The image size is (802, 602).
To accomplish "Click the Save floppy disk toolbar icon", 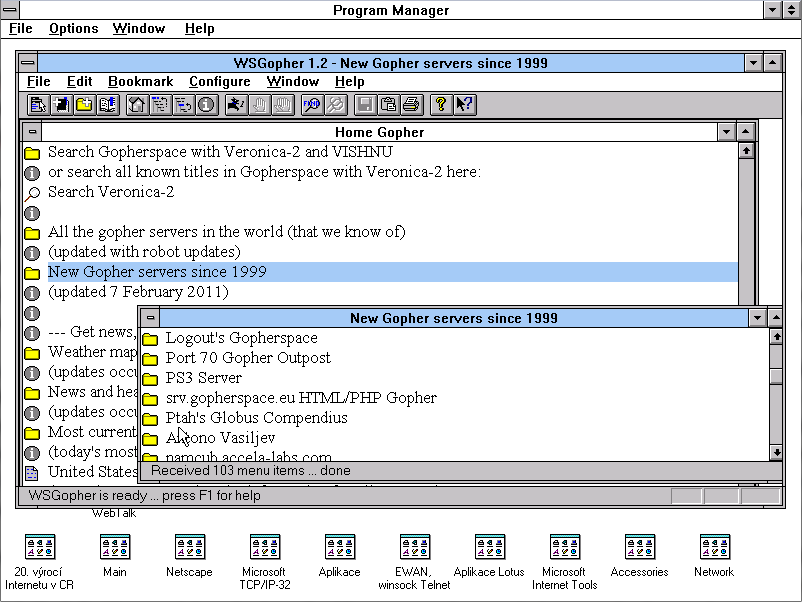I will [365, 105].
